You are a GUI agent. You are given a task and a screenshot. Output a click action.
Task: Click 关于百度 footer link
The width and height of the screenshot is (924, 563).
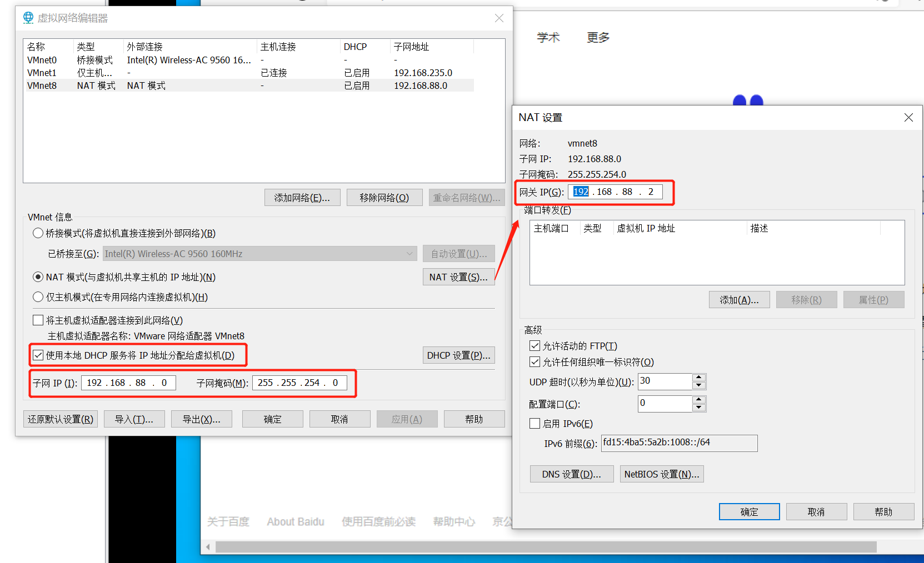click(228, 522)
